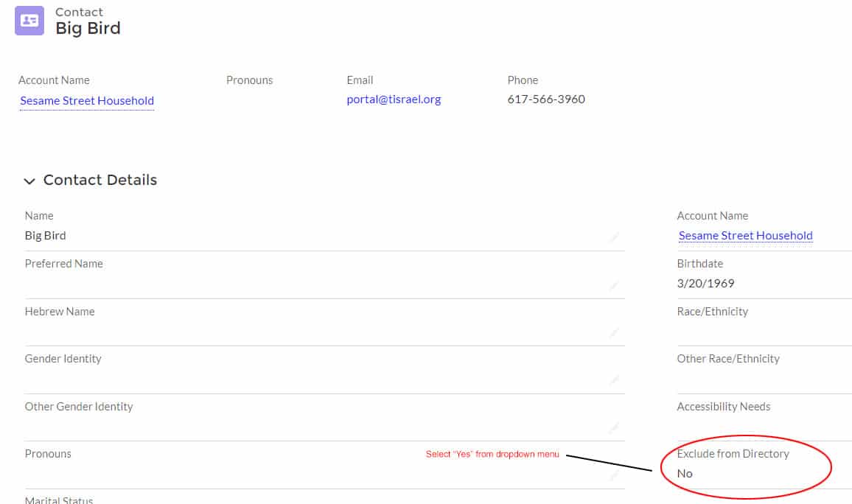Screen dimensions: 852x504
Task: Collapse the Contact Details section
Action: pos(29,181)
